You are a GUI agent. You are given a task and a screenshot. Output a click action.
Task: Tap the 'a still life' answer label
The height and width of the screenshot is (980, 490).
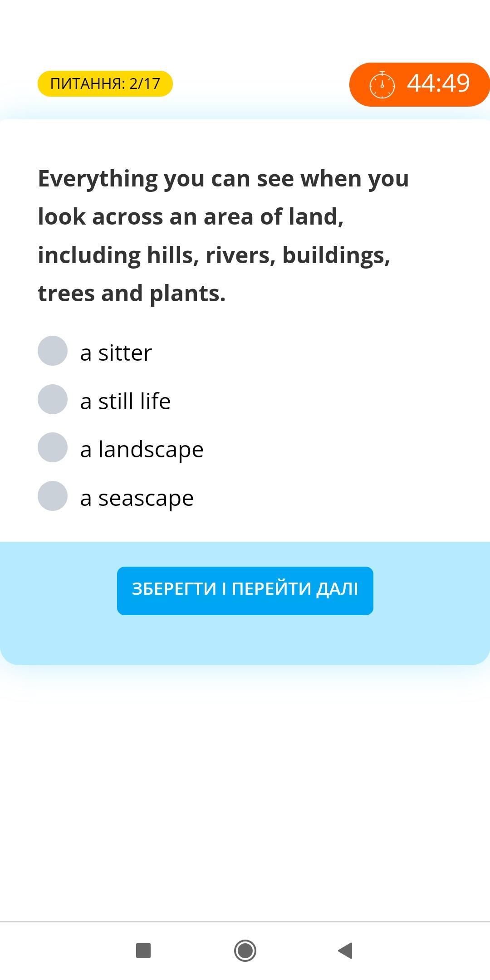coord(125,402)
